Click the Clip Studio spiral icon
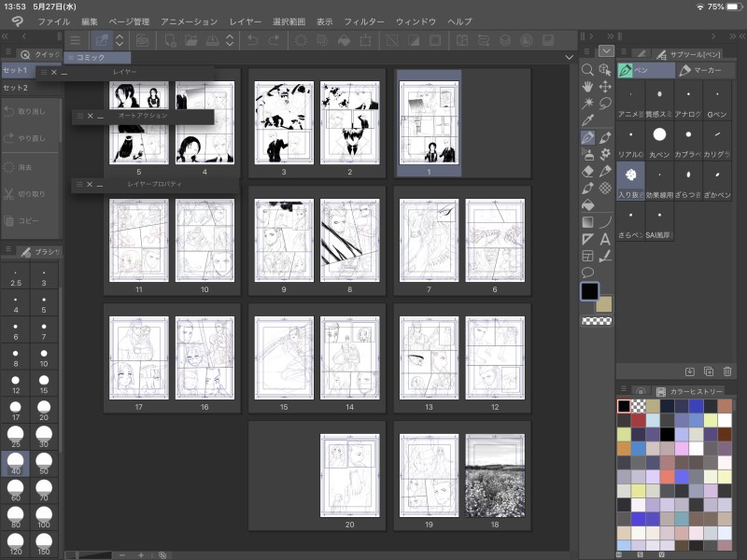The width and height of the screenshot is (747, 560). click(142, 40)
